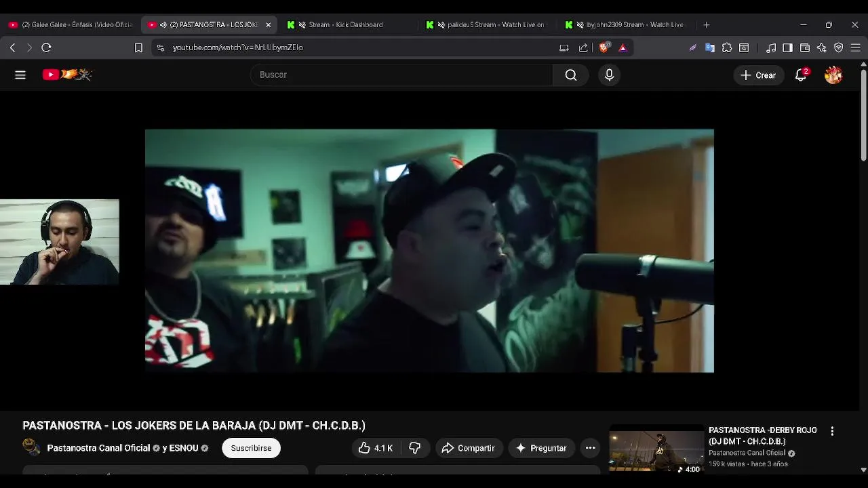Image resolution: width=868 pixels, height=488 pixels.
Task: Open the Brave VPN shield icon
Action: (x=839, y=47)
